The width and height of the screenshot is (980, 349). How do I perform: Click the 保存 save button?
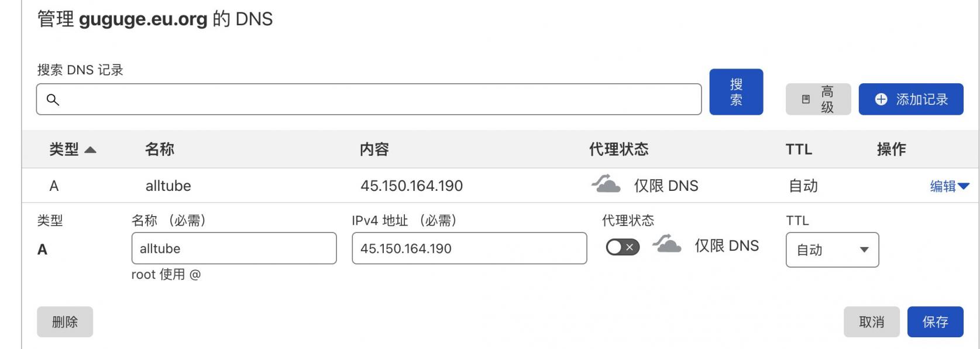pyautogui.click(x=935, y=322)
